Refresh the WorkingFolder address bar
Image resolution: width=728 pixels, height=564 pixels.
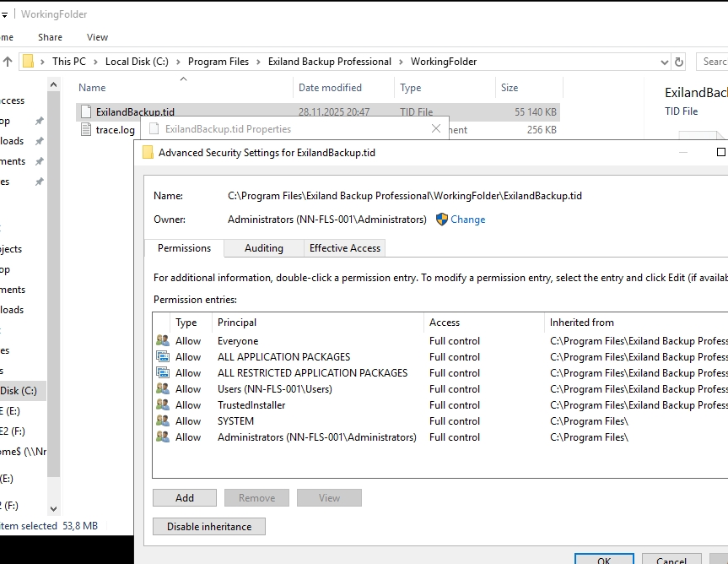click(x=681, y=62)
